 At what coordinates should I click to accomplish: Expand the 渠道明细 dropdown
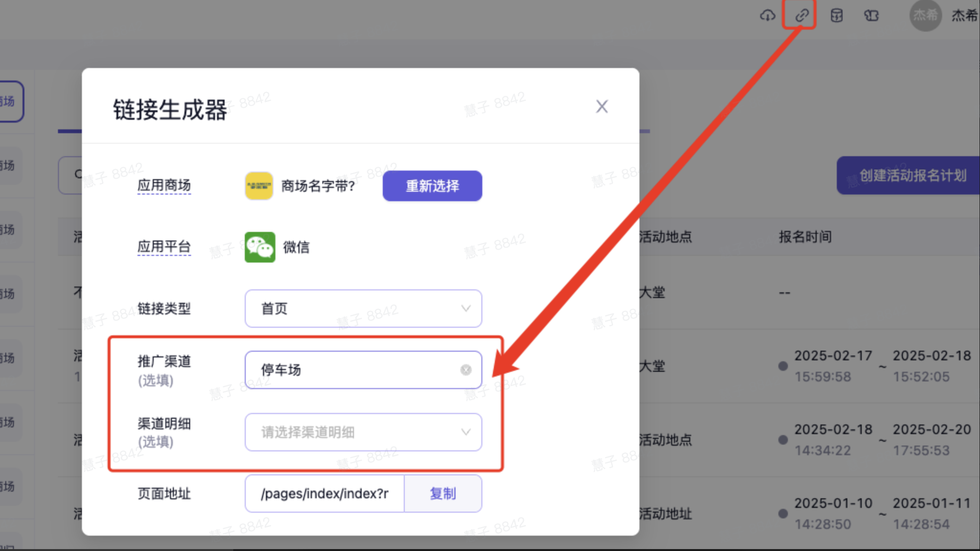pos(363,432)
